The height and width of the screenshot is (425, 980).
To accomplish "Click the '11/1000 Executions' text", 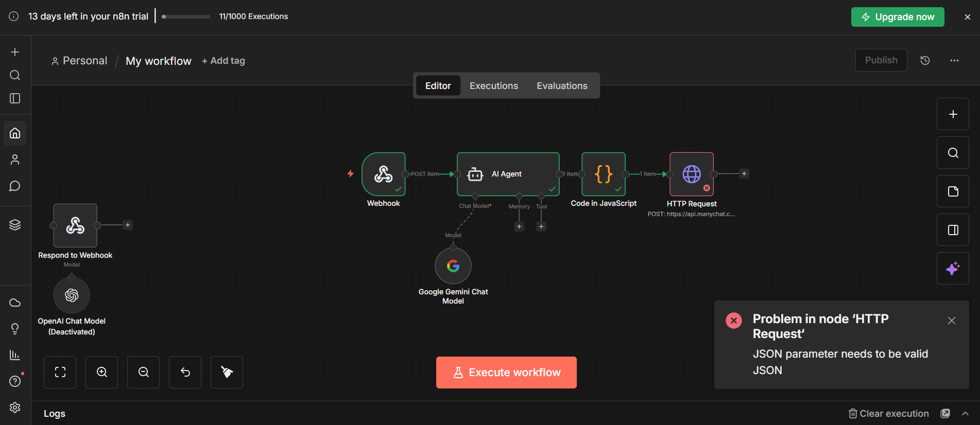I will coord(254,16).
